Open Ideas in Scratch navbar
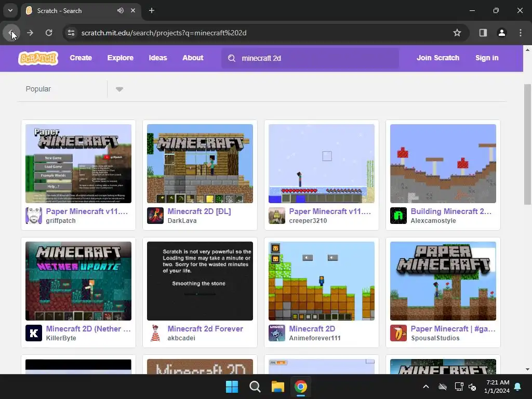Viewport: 532px width, 399px height. (x=158, y=58)
